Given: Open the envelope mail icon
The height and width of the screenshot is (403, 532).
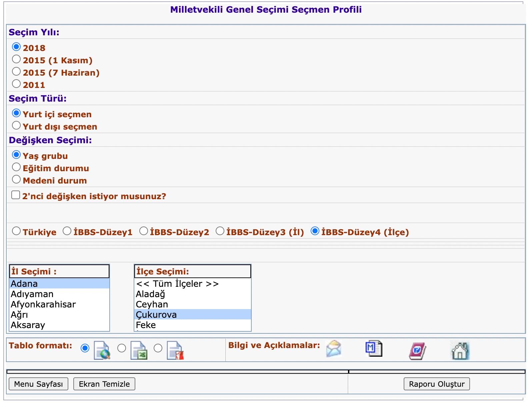Looking at the screenshot, I should (334, 349).
